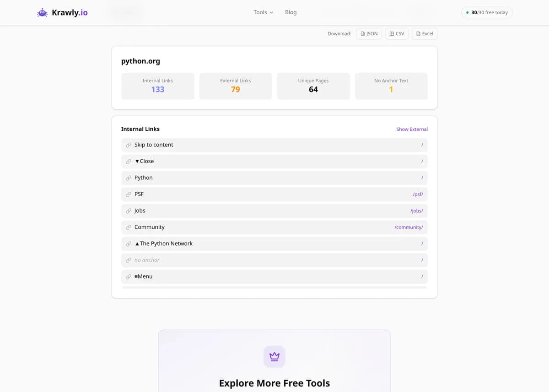549x392 pixels.
Task: Click the Download label
Action: [x=339, y=34]
